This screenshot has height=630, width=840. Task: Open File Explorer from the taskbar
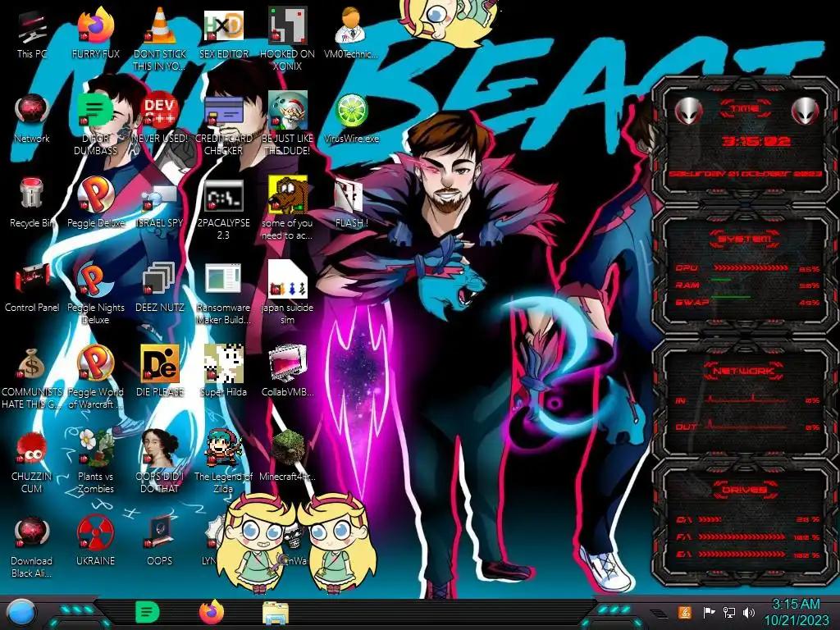(276, 613)
